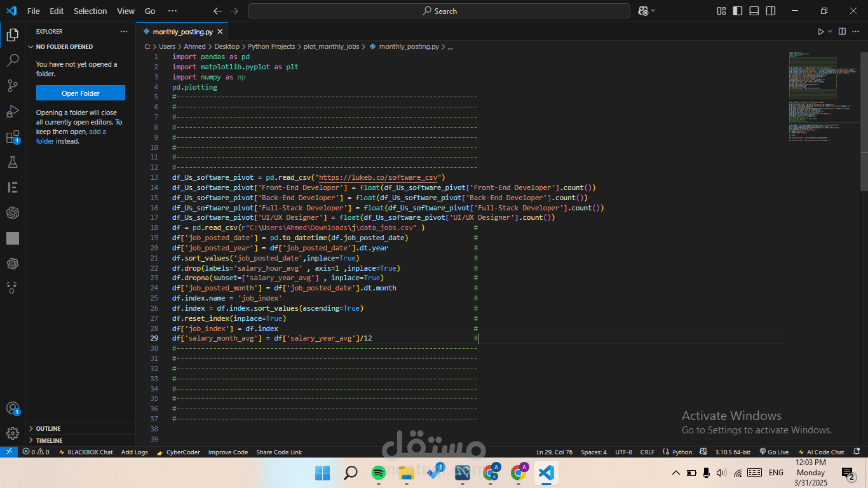Open the Extensions view icon
The width and height of the screenshot is (868, 488).
click(13, 137)
